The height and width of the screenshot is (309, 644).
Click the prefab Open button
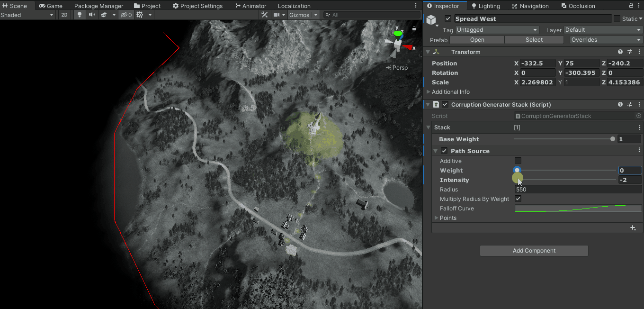click(477, 40)
